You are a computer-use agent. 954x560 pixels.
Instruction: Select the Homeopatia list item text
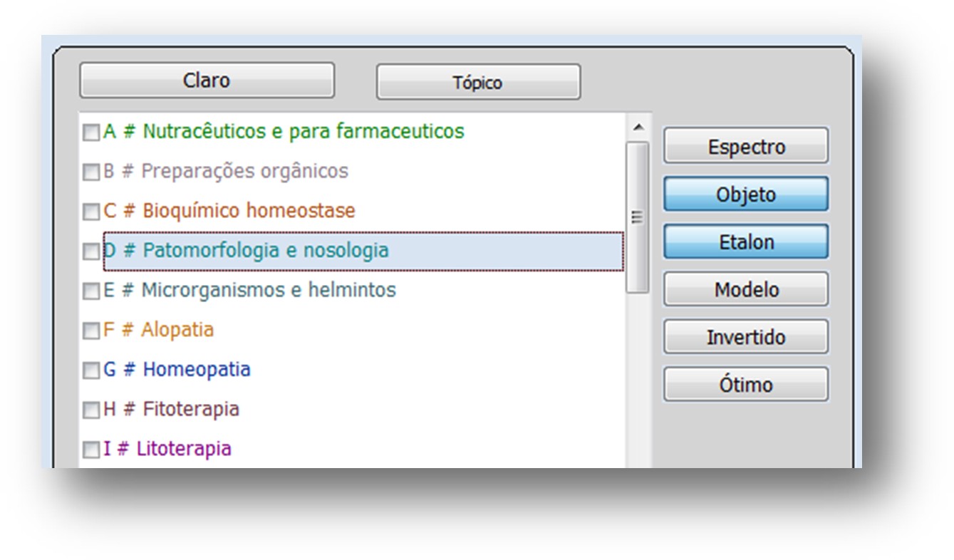[x=196, y=370]
